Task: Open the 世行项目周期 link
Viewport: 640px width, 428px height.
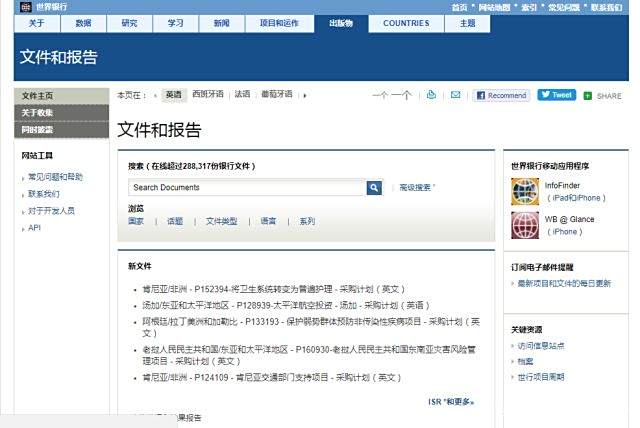Action: pos(541,377)
